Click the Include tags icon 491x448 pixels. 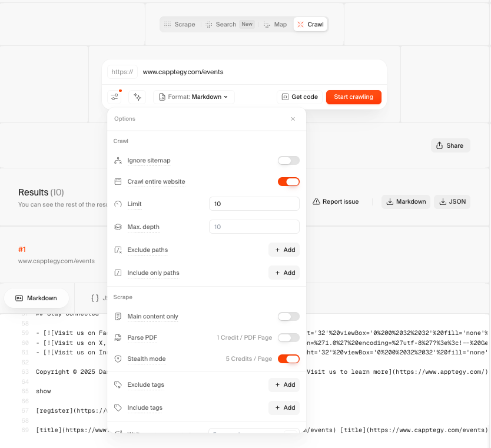click(118, 407)
